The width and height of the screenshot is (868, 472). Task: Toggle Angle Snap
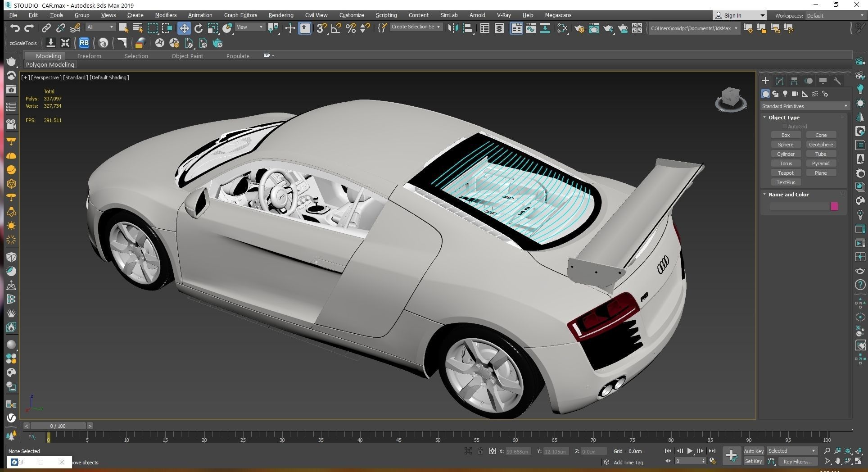336,28
